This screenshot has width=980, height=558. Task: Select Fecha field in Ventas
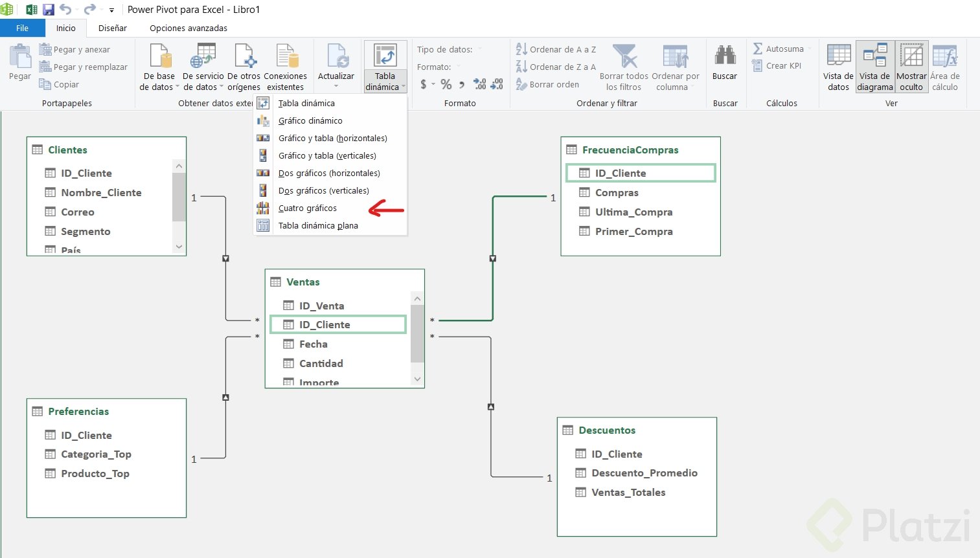point(313,344)
